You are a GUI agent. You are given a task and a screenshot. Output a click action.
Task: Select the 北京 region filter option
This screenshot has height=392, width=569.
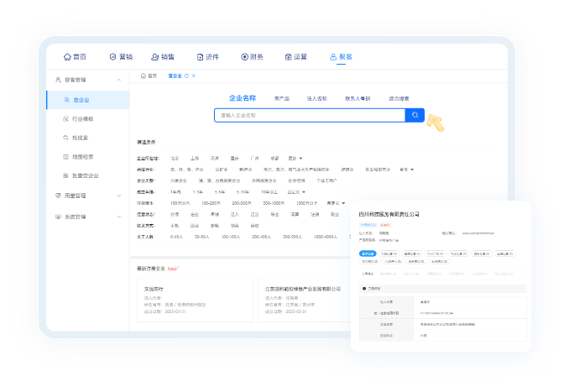click(175, 157)
